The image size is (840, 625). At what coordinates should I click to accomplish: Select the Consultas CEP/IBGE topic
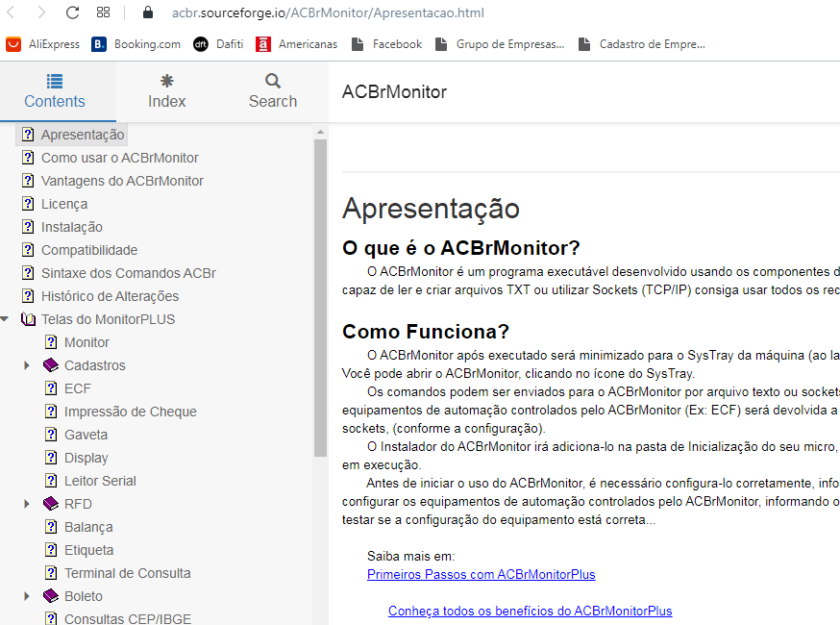click(x=128, y=618)
